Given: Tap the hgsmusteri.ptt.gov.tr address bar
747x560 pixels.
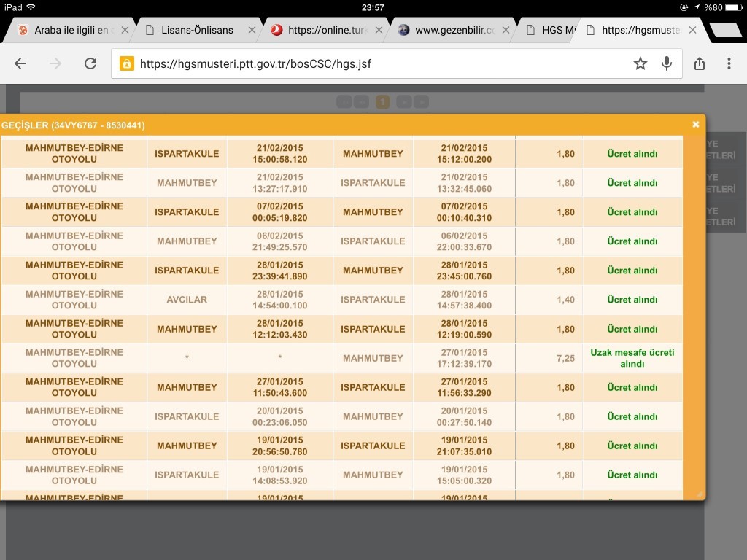Looking at the screenshot, I should point(379,64).
